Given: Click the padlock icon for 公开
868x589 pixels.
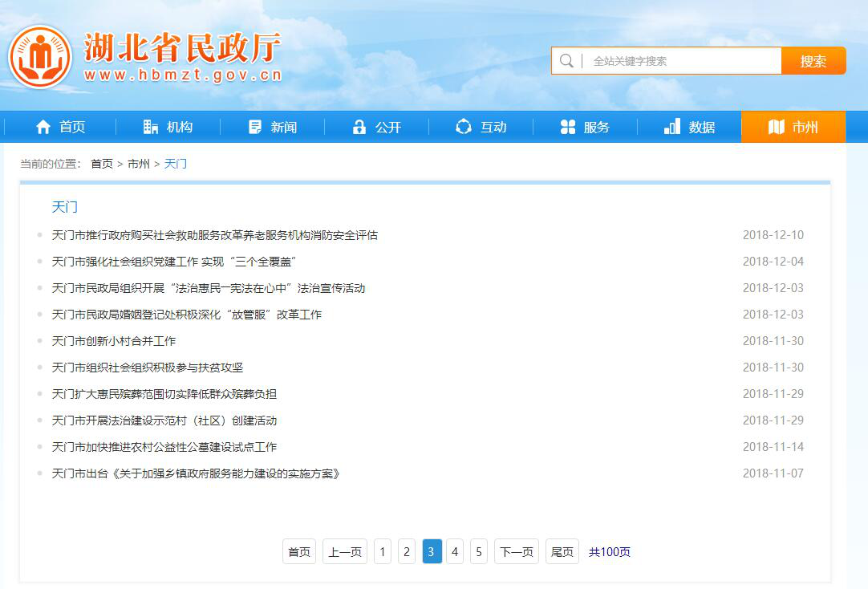Looking at the screenshot, I should coord(359,127).
